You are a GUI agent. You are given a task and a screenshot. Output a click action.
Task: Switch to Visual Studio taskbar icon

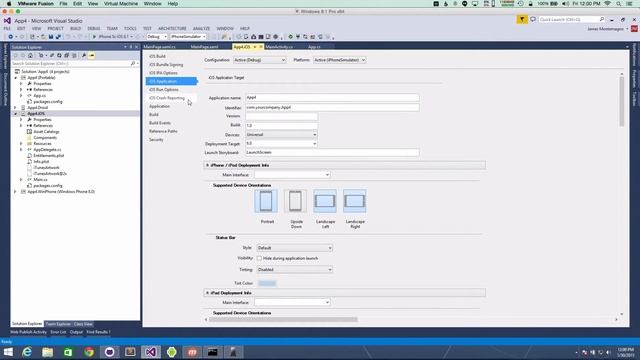coord(151,352)
